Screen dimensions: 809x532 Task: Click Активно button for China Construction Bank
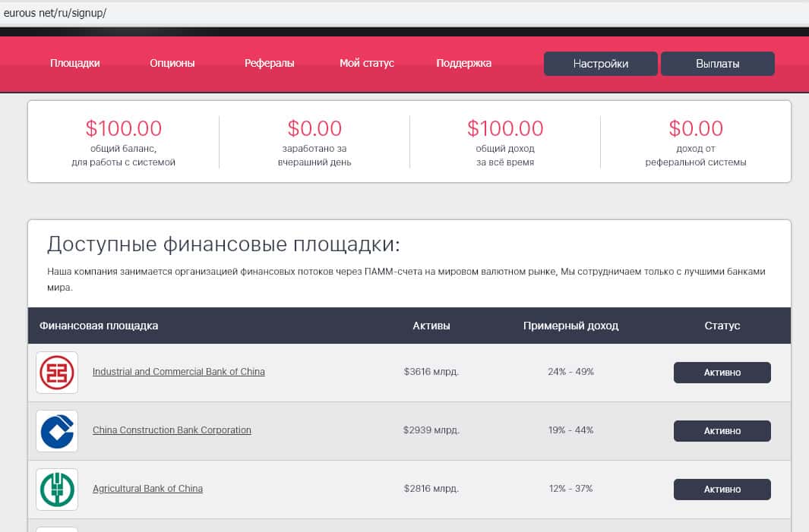click(722, 431)
